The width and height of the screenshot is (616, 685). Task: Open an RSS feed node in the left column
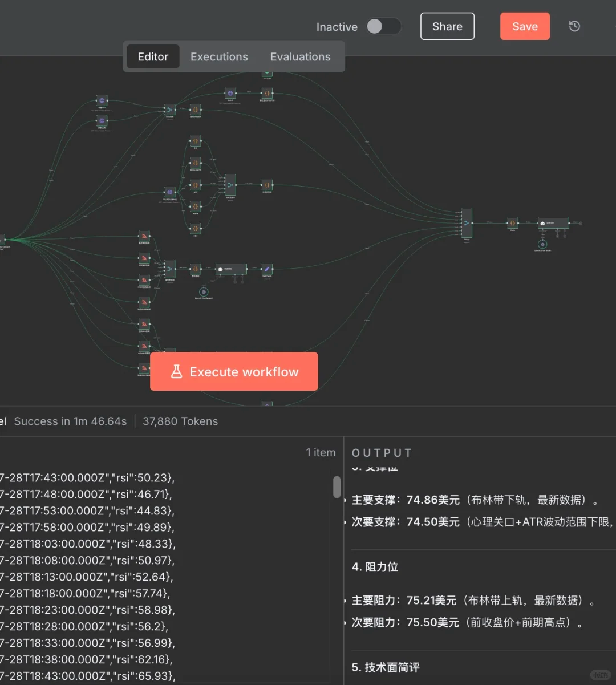coord(144,235)
